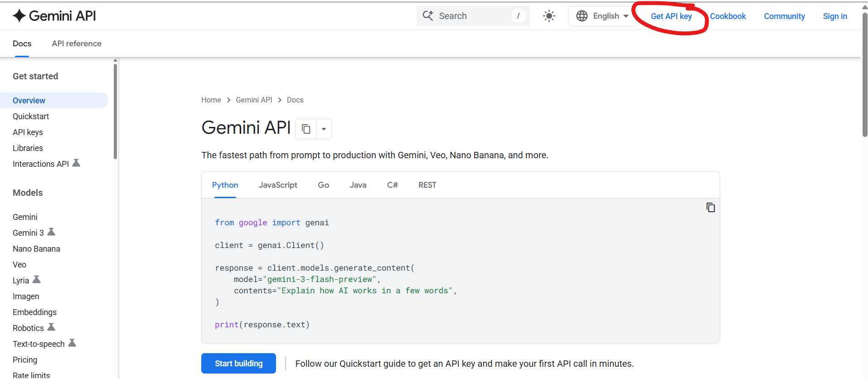Open the English language dropdown
The width and height of the screenshot is (868, 379).
pos(602,16)
